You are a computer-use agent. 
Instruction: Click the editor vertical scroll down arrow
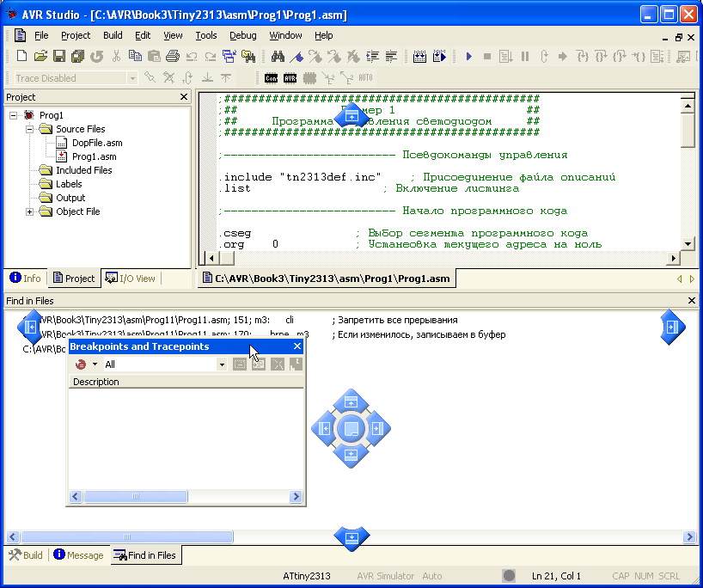pos(688,244)
